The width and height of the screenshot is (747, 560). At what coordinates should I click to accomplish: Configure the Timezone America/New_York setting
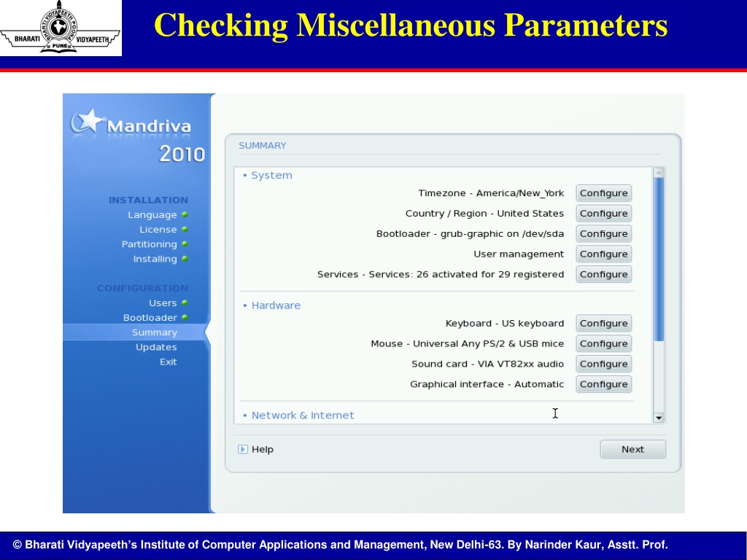point(603,192)
